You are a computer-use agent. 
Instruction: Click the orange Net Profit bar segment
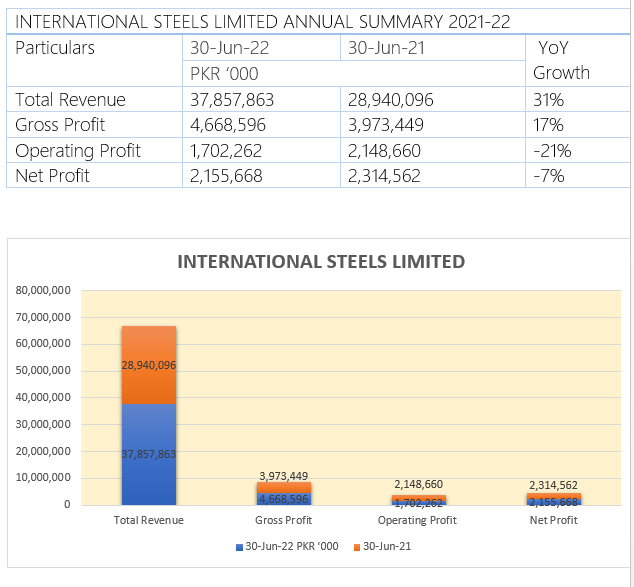[554, 496]
